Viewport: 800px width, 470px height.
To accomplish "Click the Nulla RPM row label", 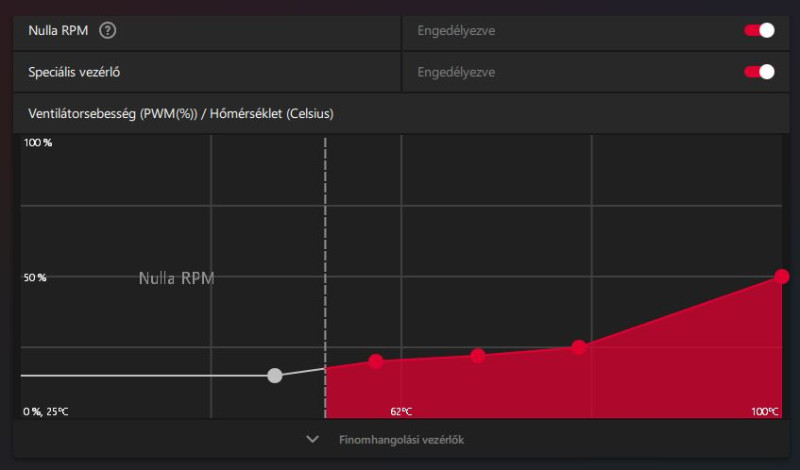I will tap(58, 31).
